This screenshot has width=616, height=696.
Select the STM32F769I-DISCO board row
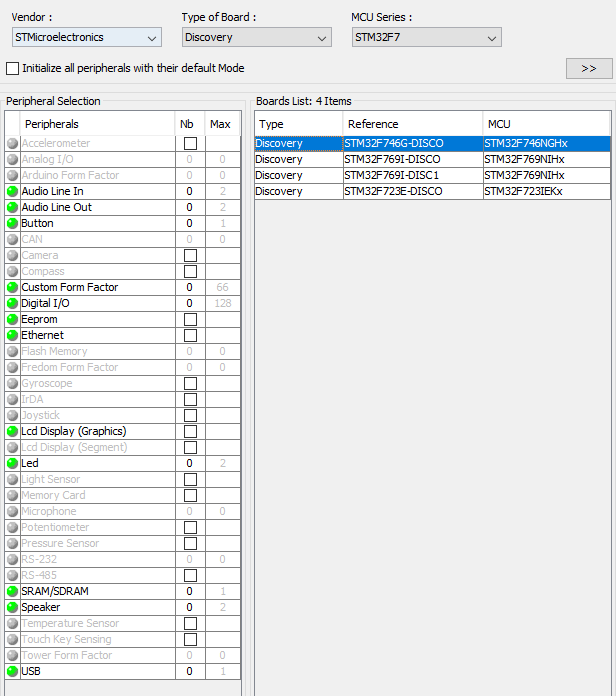click(x=433, y=159)
